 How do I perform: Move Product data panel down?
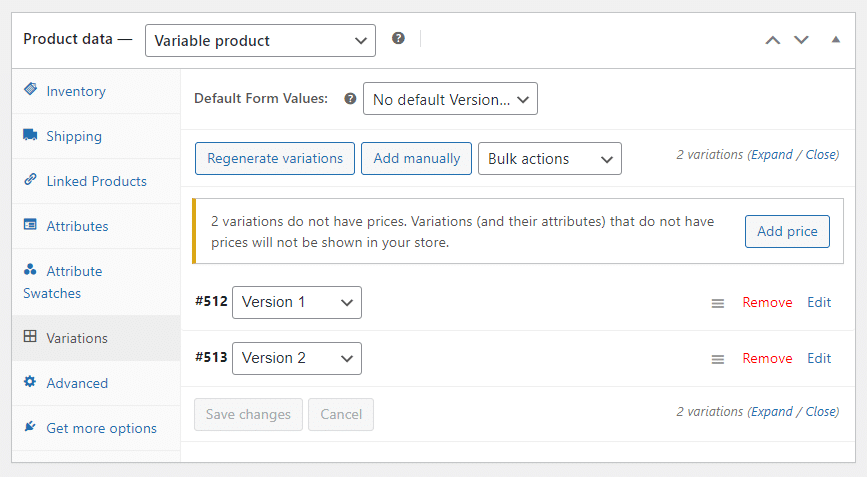coord(801,40)
